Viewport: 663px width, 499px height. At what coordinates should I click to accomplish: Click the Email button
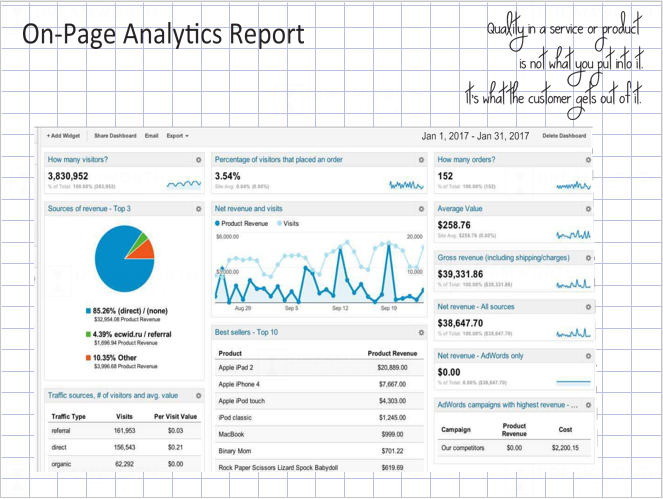click(x=151, y=136)
